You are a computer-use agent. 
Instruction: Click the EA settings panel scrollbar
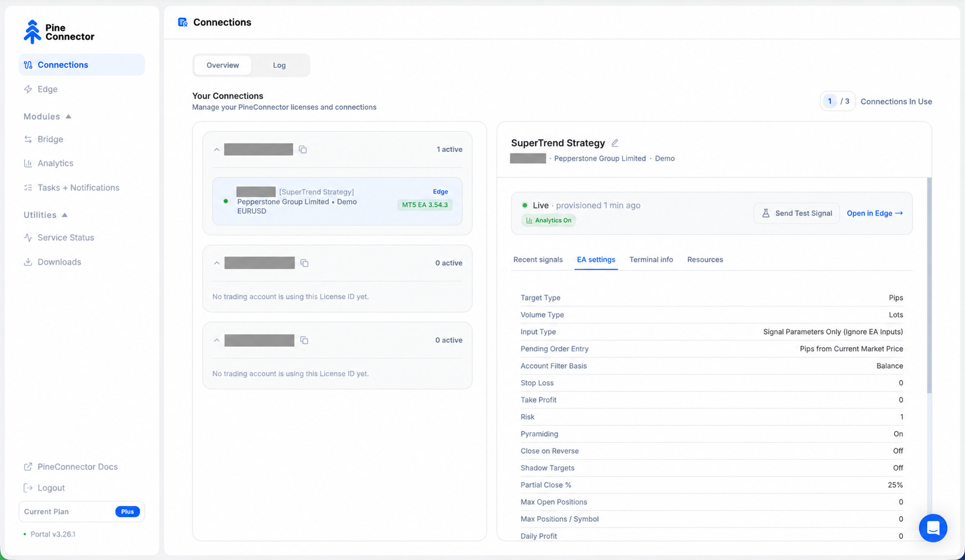pos(929,286)
